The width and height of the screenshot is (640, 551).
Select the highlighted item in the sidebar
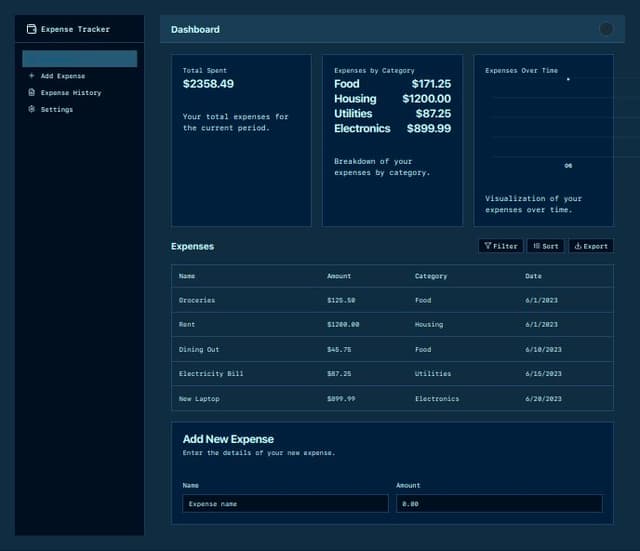(80, 59)
